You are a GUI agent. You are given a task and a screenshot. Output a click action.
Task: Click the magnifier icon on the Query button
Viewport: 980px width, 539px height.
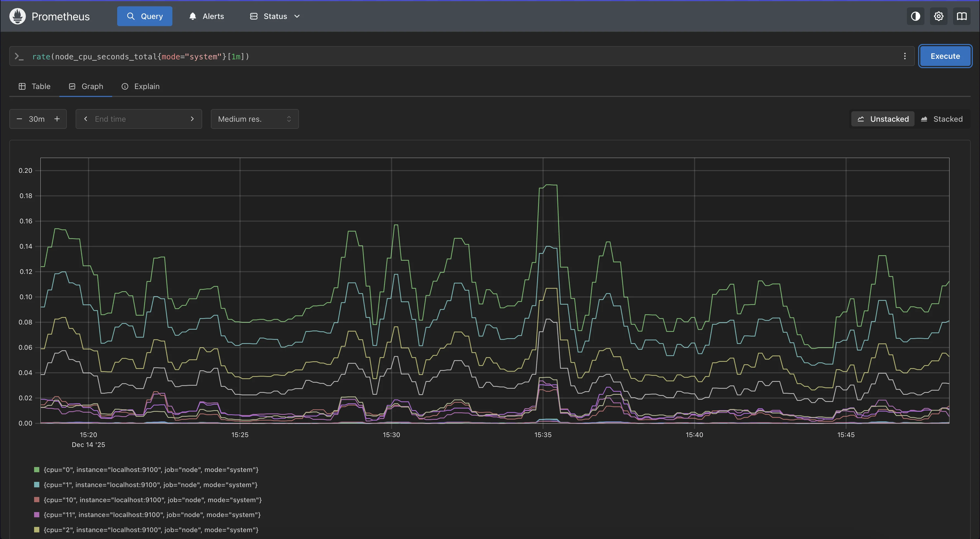pyautogui.click(x=131, y=16)
